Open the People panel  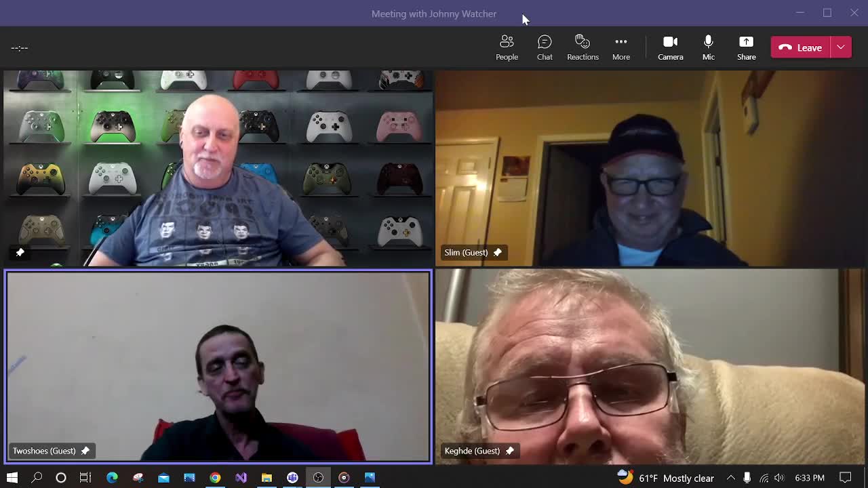[x=507, y=47]
